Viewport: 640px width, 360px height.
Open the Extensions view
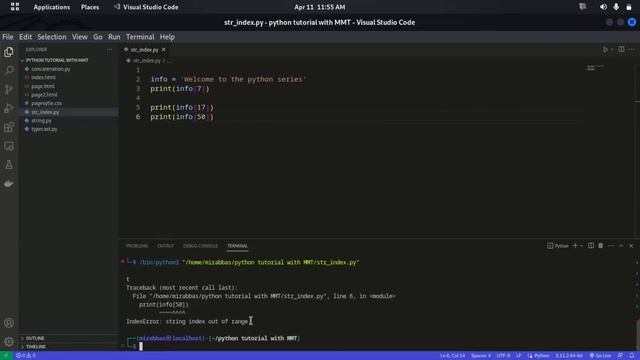pyautogui.click(x=9, y=127)
